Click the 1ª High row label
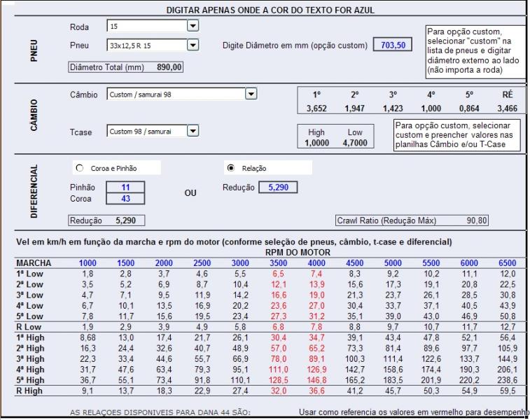 (x=30, y=337)
